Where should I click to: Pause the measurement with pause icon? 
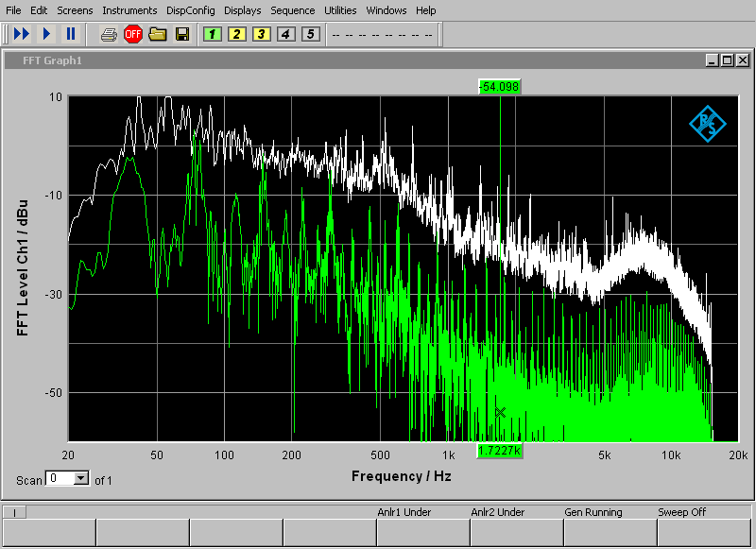pyautogui.click(x=71, y=34)
